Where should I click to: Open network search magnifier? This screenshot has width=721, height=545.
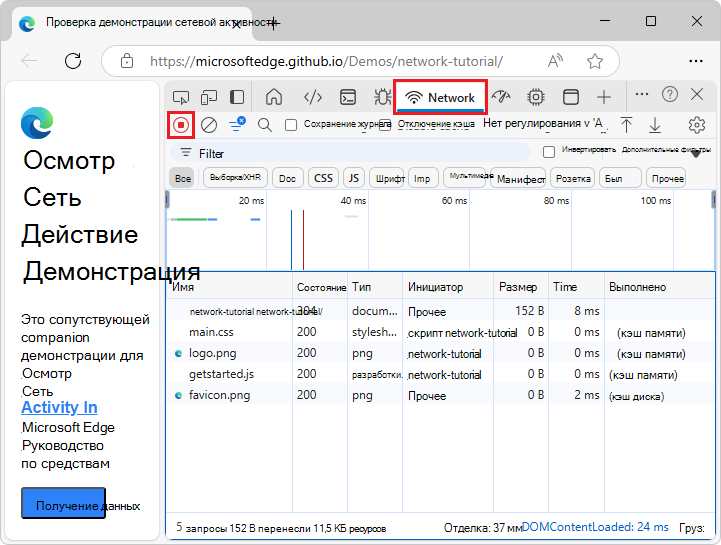point(265,125)
